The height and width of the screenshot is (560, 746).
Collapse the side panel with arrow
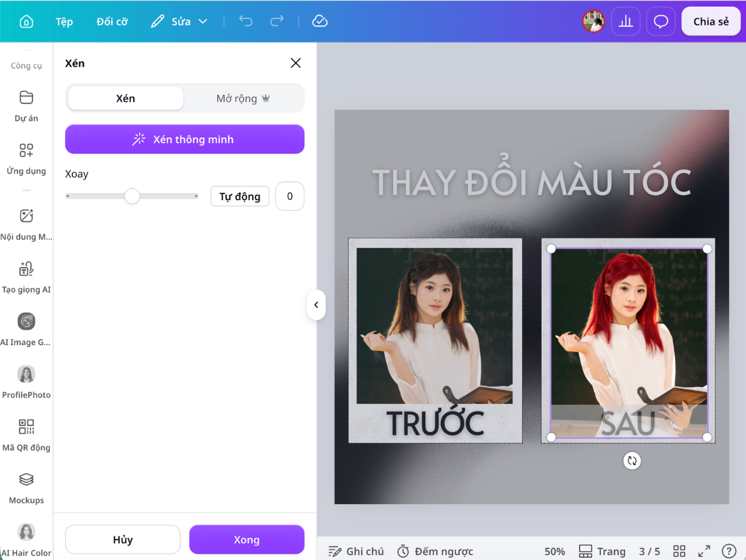(x=316, y=305)
